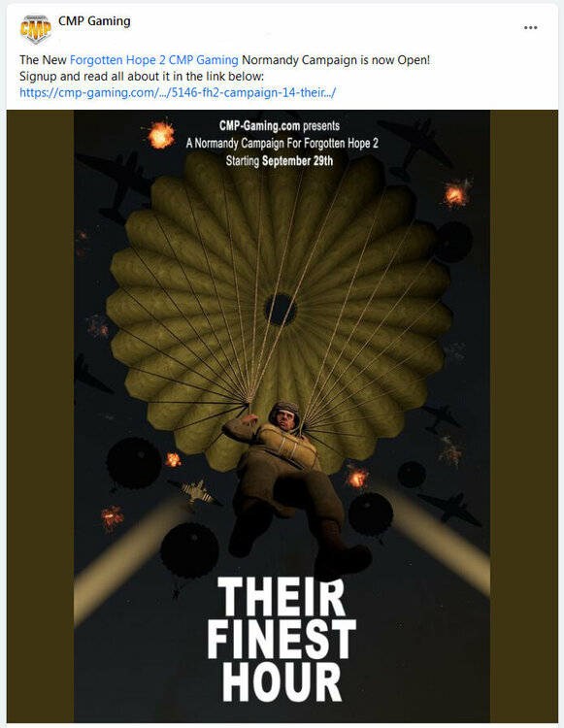Click the illuminated plane at poster's lower left
Viewport: 564px width, 728px height.
[x=197, y=493]
